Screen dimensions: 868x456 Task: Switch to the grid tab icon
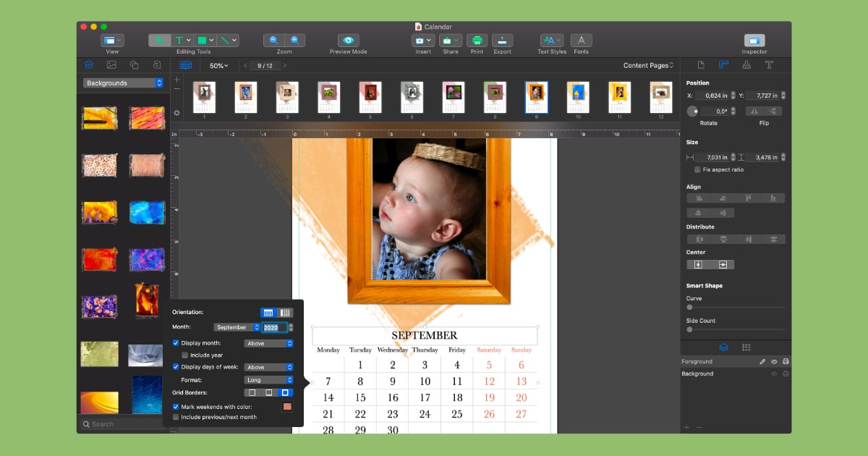coord(746,347)
